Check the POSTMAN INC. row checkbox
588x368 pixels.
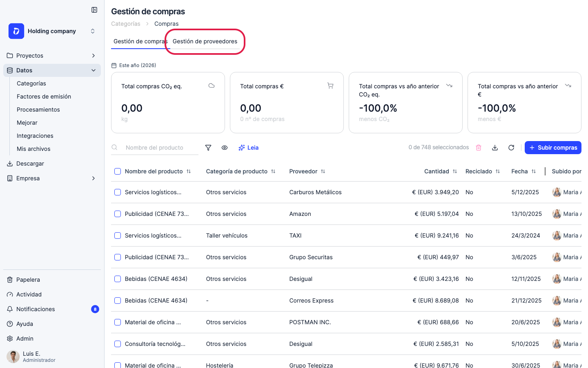coord(118,322)
